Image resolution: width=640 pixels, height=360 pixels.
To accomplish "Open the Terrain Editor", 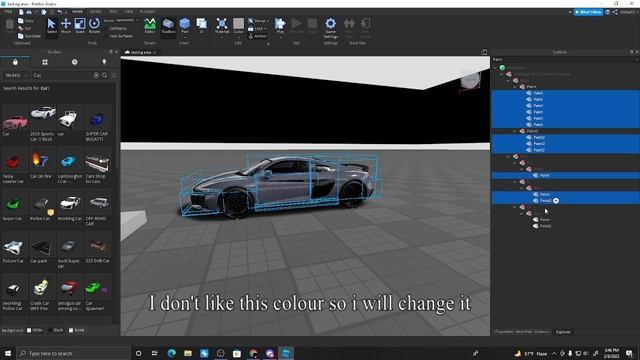I will tap(150, 26).
